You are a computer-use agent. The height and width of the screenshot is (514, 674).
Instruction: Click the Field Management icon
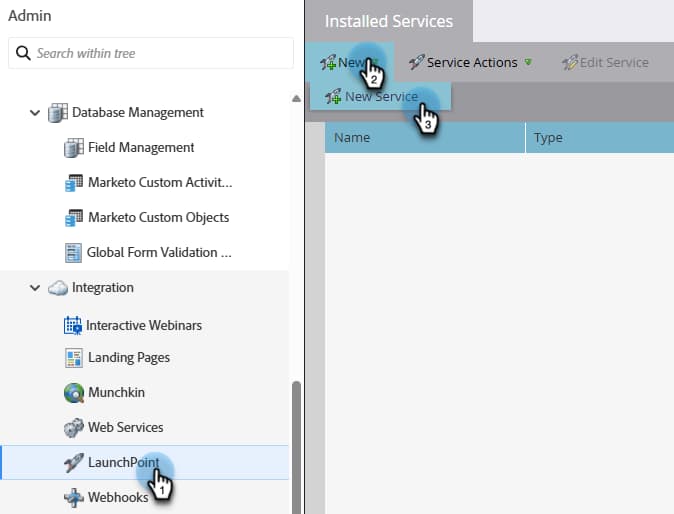(74, 148)
